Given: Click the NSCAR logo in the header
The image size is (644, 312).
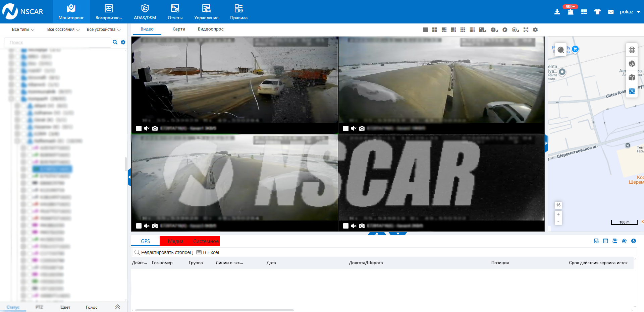Looking at the screenshot, I should click(23, 12).
